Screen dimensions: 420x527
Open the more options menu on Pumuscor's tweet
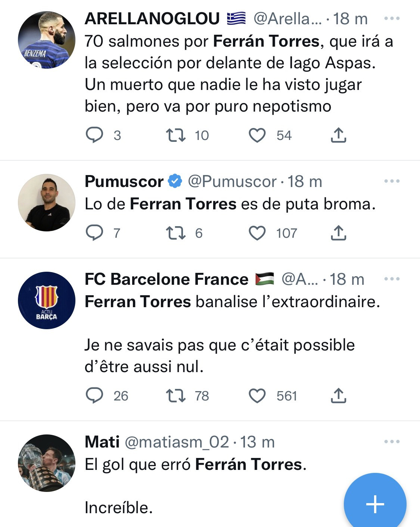[391, 181]
